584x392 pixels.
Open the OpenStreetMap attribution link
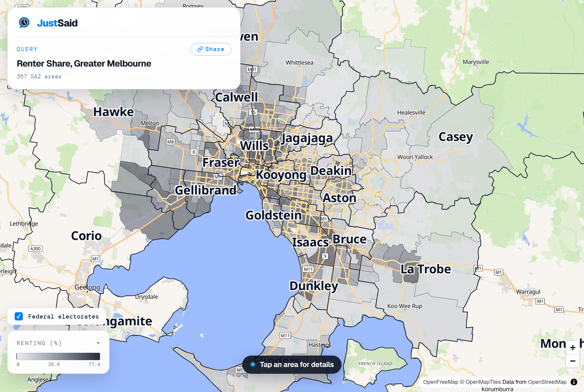(547, 382)
